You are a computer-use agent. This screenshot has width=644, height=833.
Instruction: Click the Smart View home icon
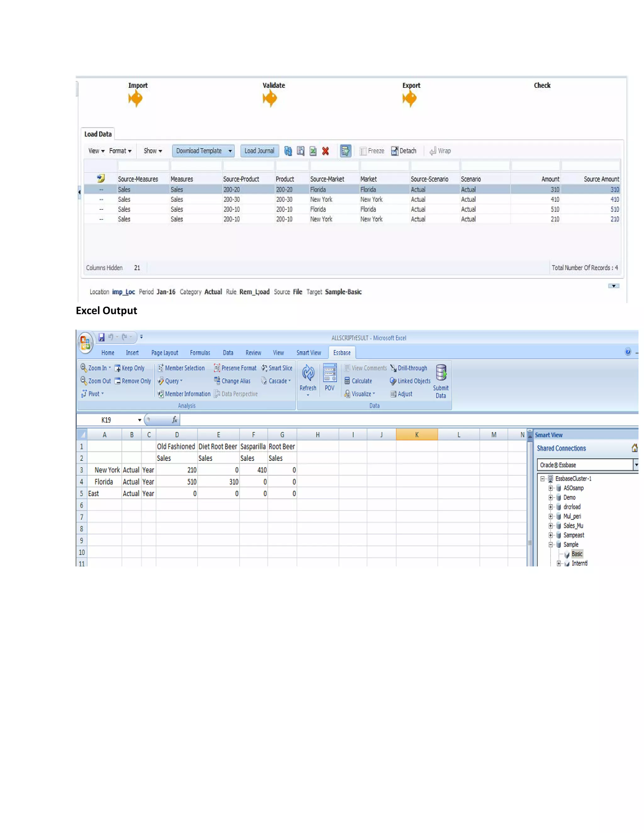(x=635, y=448)
